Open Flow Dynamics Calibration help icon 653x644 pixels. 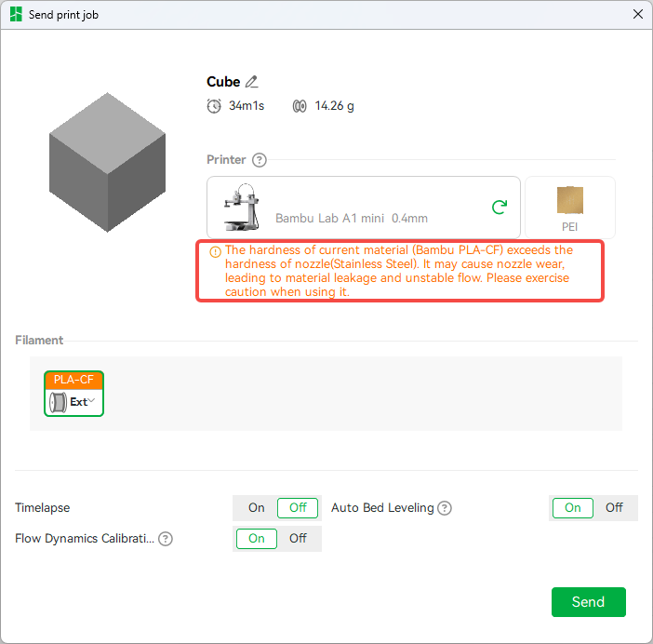coord(166,539)
